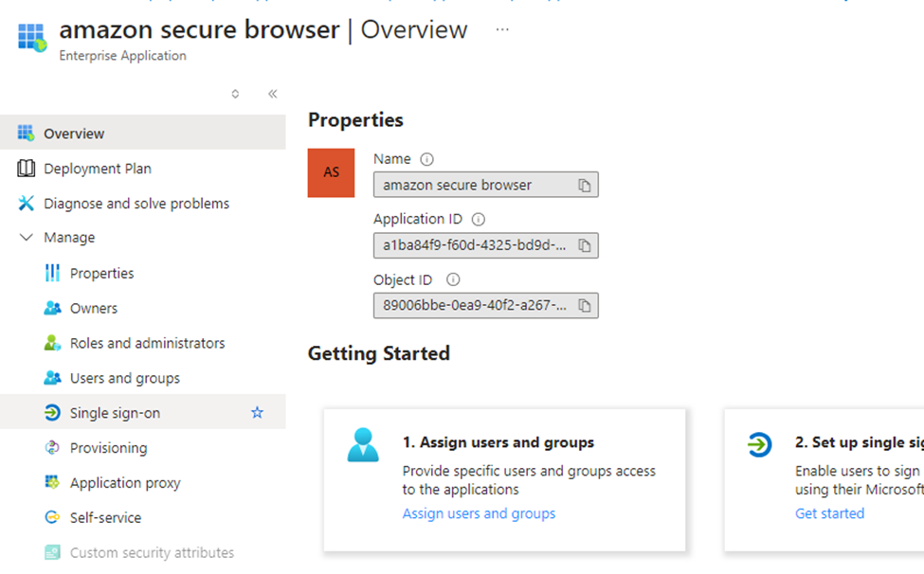Show info tooltip for Name
The image size is (924, 574).
click(x=426, y=159)
